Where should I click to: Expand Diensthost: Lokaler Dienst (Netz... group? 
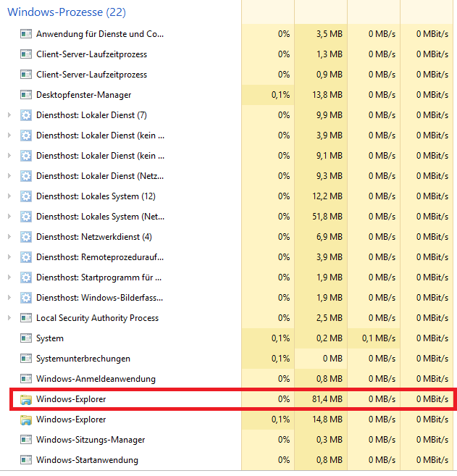9,176
